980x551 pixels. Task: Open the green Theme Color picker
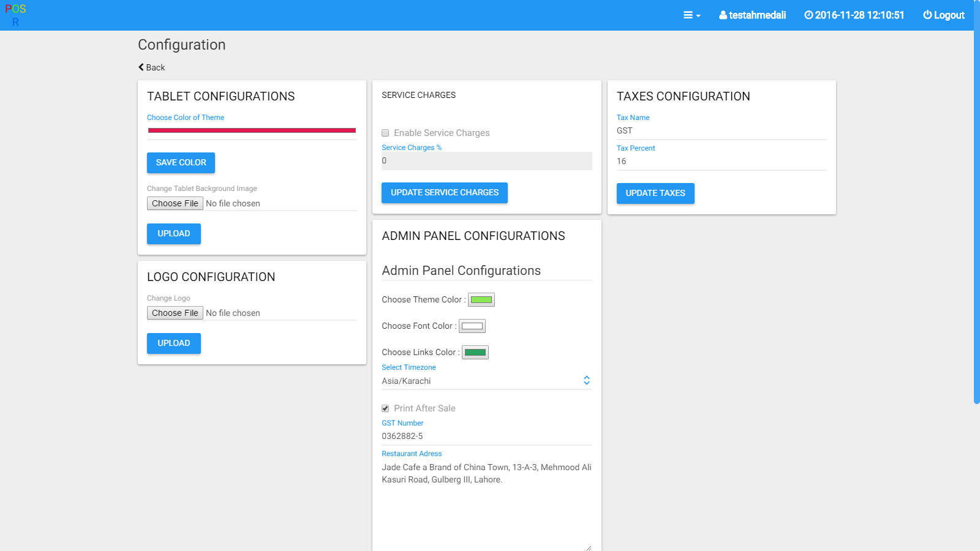tap(481, 300)
